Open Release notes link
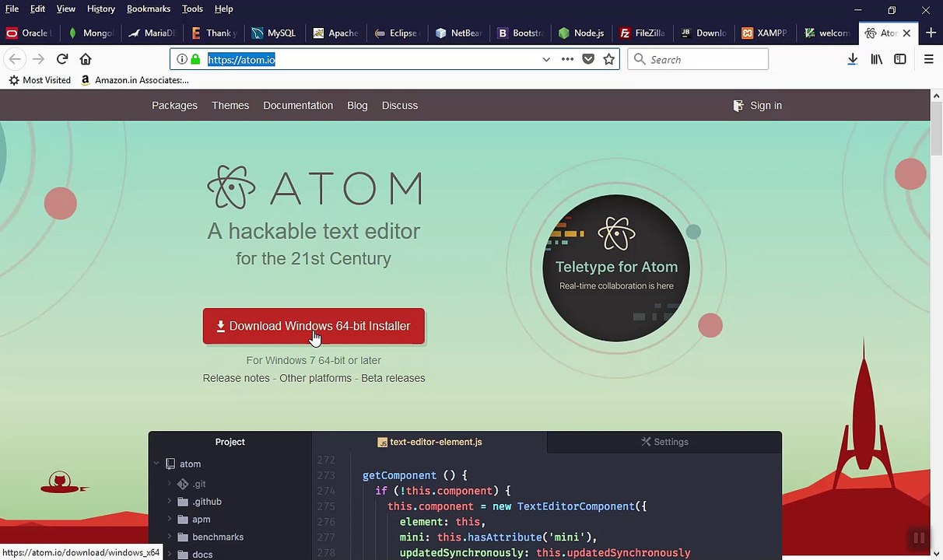Image resolution: width=943 pixels, height=560 pixels. [236, 378]
